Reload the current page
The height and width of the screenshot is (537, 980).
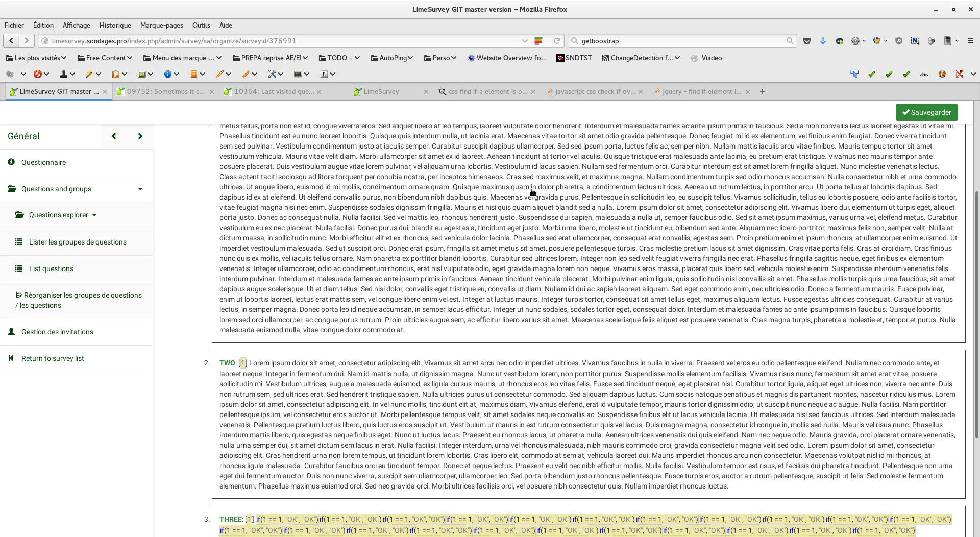[x=557, y=41]
